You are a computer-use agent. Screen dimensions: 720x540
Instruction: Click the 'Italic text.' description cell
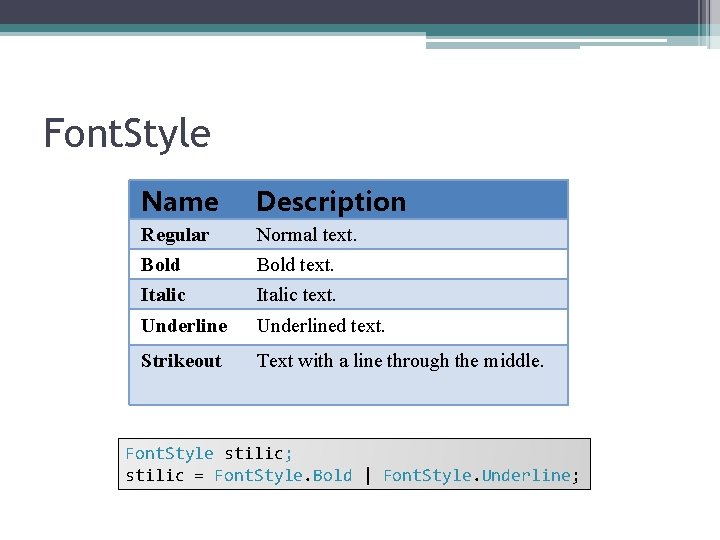click(296, 295)
